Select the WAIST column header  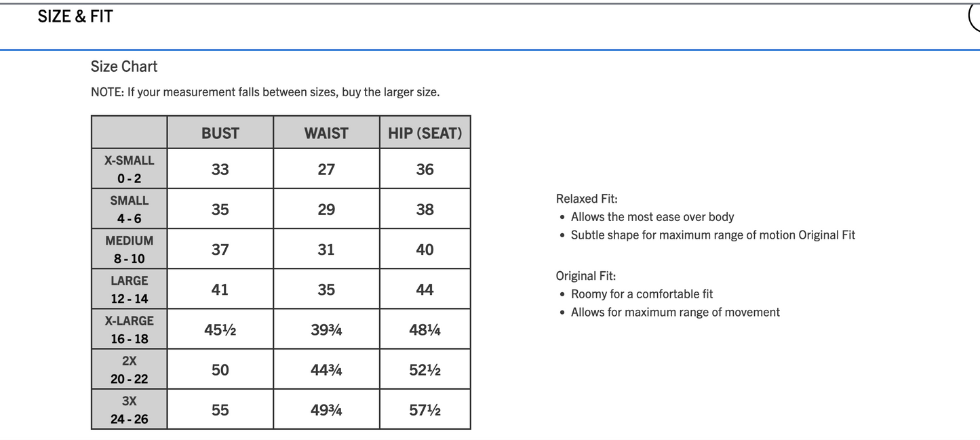point(326,133)
